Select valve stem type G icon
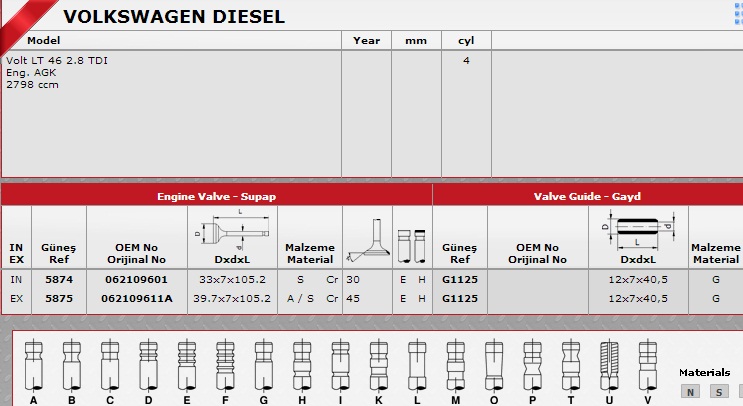Viewport: 743px width, 406px height. [263, 365]
